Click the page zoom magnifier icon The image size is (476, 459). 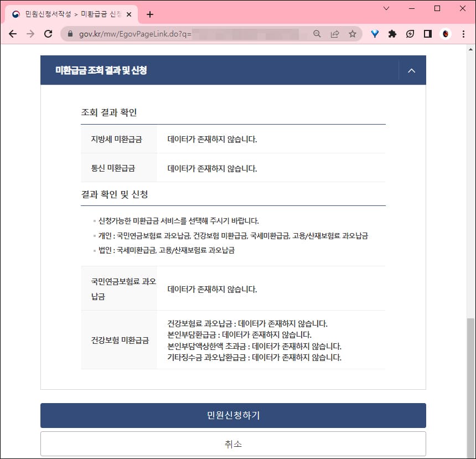(x=317, y=34)
